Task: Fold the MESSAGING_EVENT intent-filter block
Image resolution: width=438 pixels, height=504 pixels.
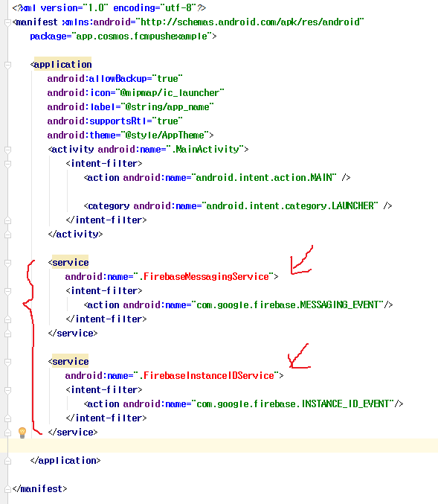Action: point(7,291)
